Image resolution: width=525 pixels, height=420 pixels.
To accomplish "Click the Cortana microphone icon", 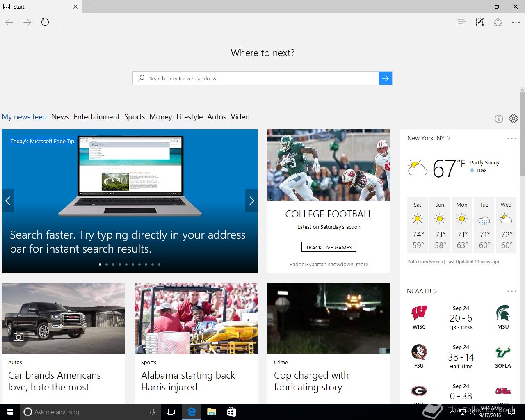I will tap(152, 412).
